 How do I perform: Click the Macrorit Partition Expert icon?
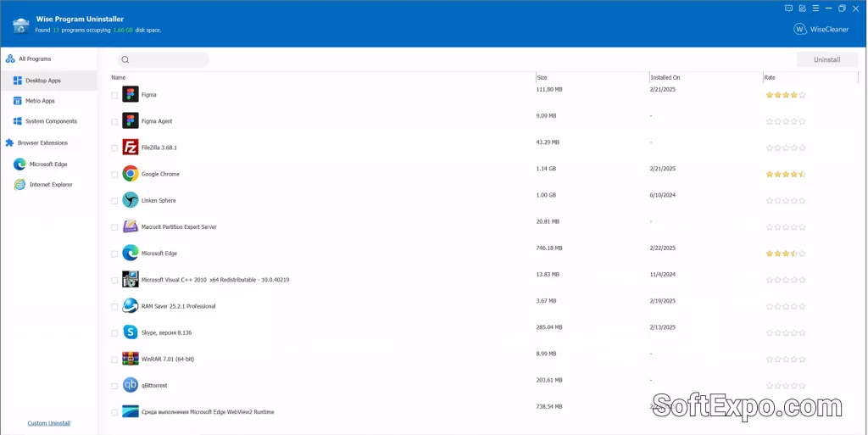click(x=130, y=227)
